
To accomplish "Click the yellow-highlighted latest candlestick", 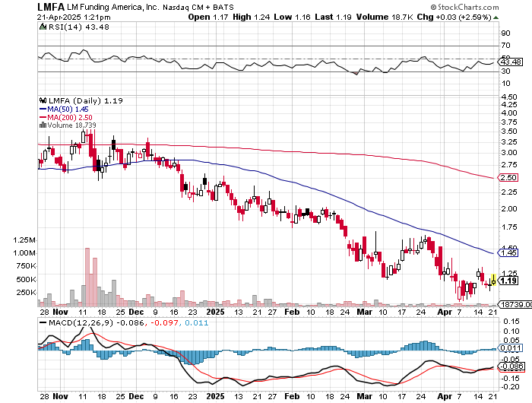I will tap(494, 280).
